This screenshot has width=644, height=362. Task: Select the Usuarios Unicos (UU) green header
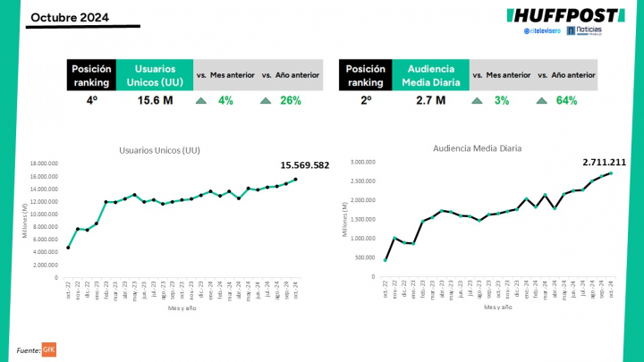[154, 76]
